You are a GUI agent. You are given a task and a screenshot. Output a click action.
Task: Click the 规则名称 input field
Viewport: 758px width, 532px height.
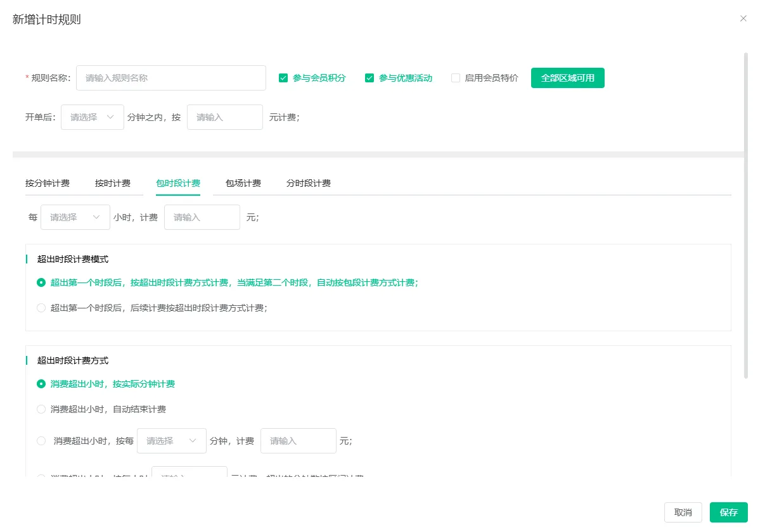tap(170, 77)
